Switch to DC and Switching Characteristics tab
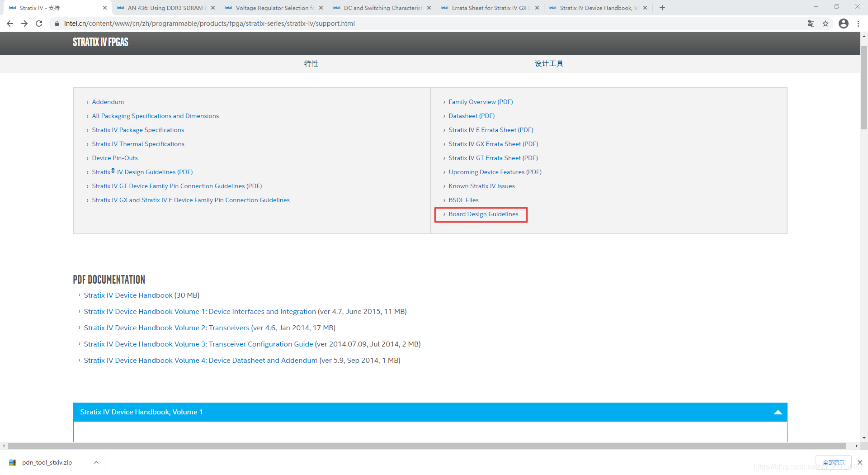The width and height of the screenshot is (868, 475). (x=382, y=8)
